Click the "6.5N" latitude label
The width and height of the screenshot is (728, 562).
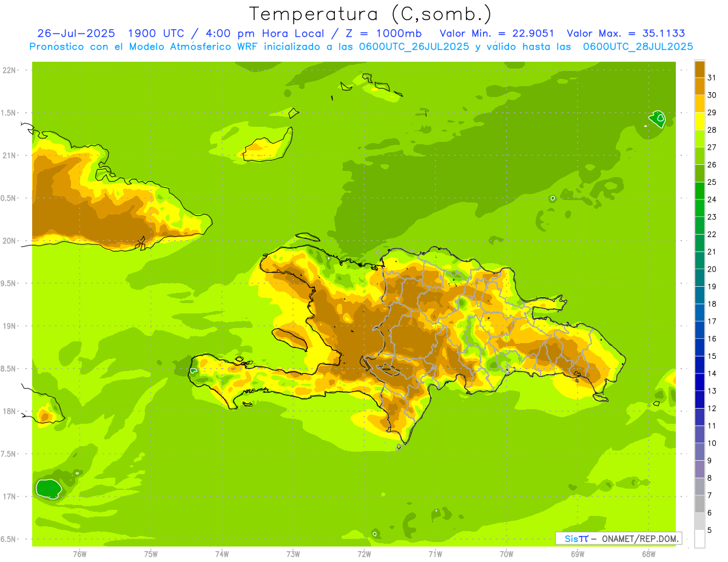tap(8, 539)
